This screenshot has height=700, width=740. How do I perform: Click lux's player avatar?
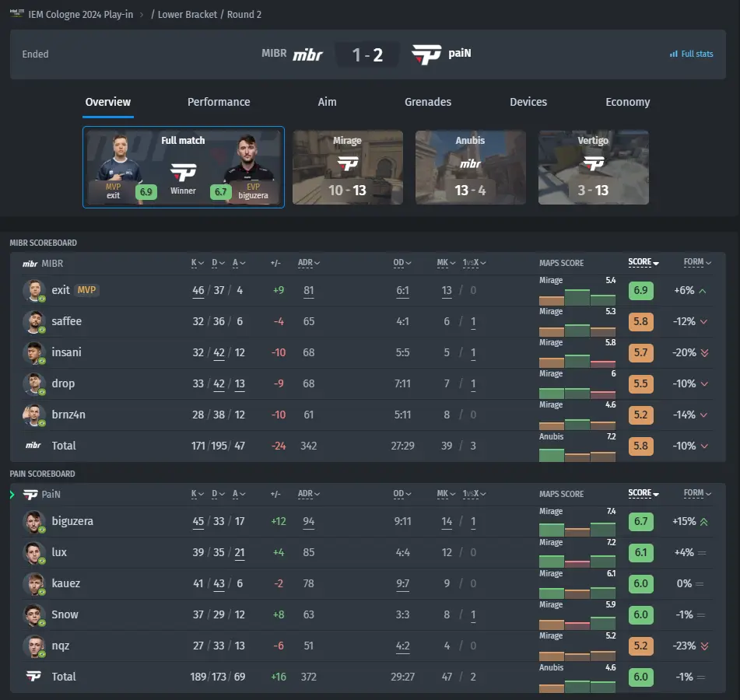(34, 552)
